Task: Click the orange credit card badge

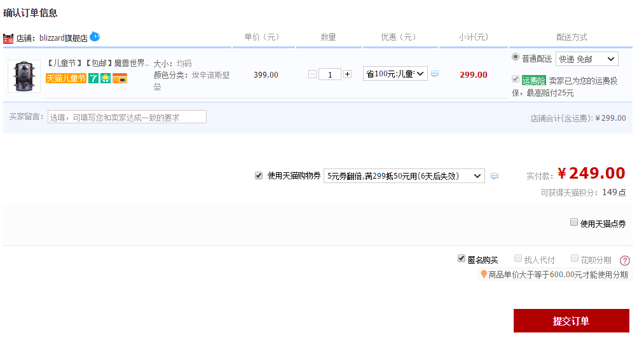Action: point(120,78)
